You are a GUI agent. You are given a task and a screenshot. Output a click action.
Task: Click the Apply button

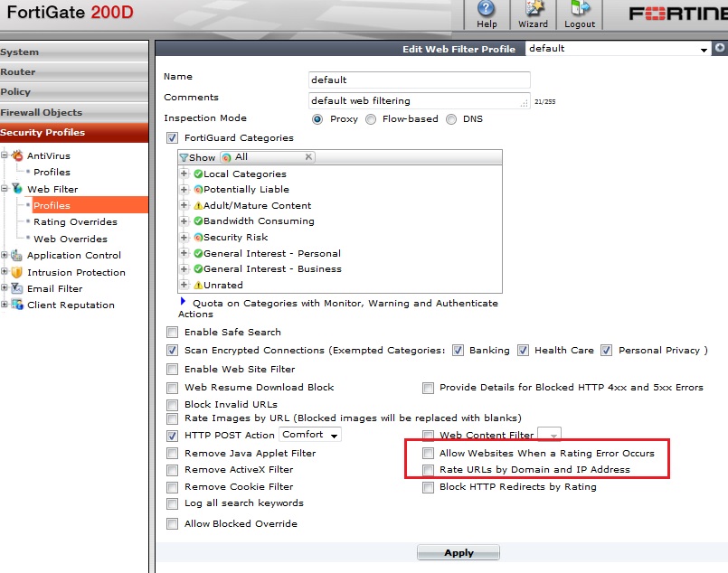pos(459,552)
